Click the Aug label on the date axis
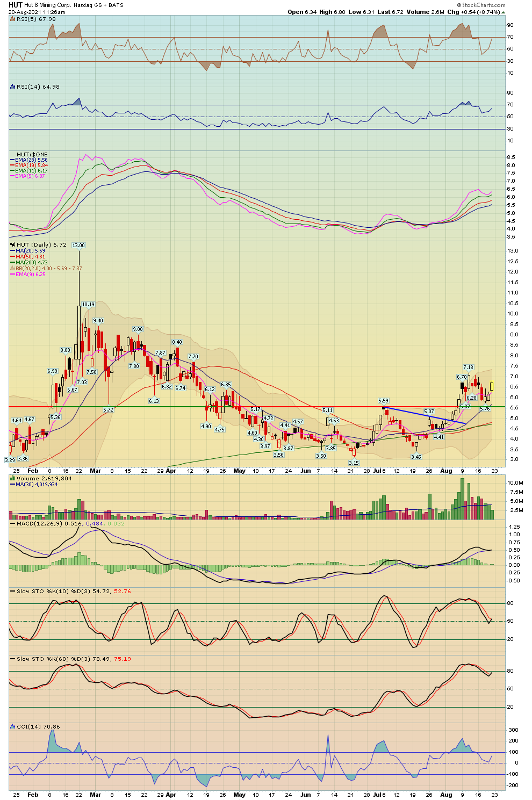Viewport: 532px width, 800px height. coord(447,470)
